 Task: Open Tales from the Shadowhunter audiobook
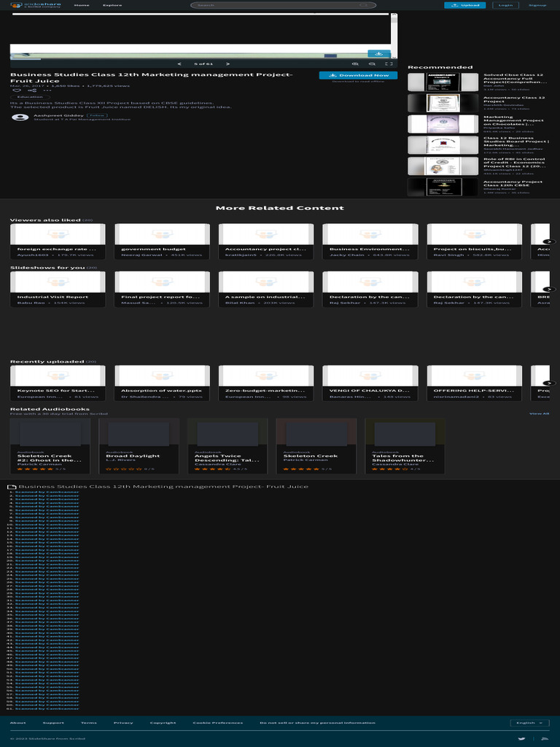[x=405, y=446]
